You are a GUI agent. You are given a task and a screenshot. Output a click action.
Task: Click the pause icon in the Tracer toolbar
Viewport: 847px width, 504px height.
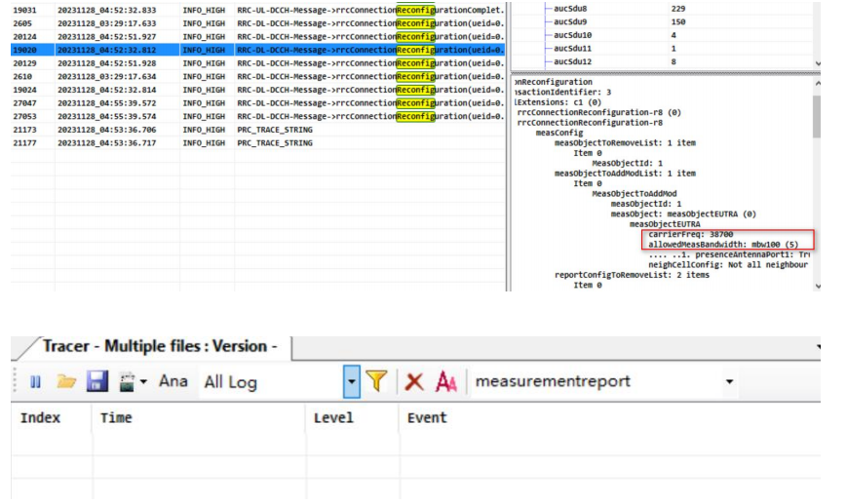(x=35, y=382)
